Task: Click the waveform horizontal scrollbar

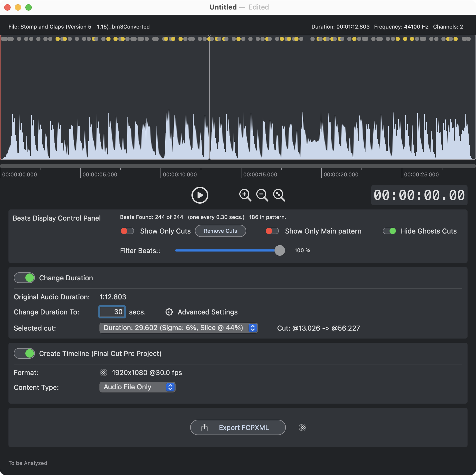Action: (x=238, y=166)
